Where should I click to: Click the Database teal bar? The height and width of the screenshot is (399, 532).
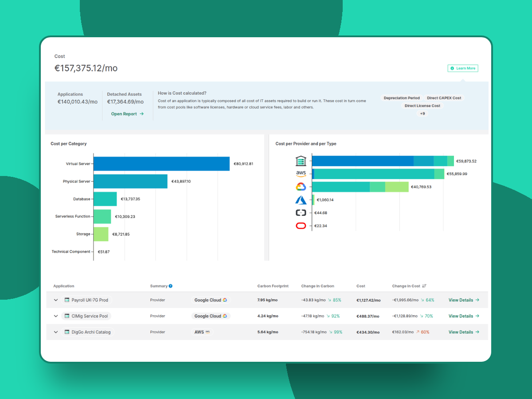tap(105, 199)
